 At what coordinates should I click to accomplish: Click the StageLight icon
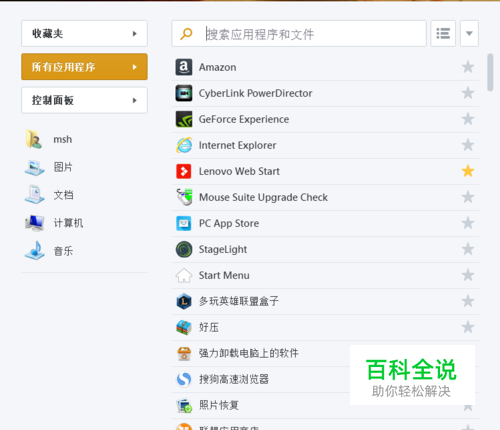coord(184,249)
